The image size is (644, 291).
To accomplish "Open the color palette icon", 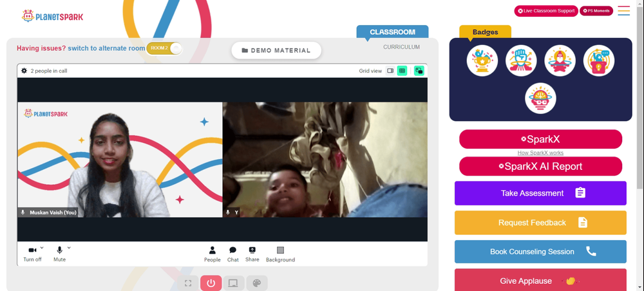I will pos(257,283).
